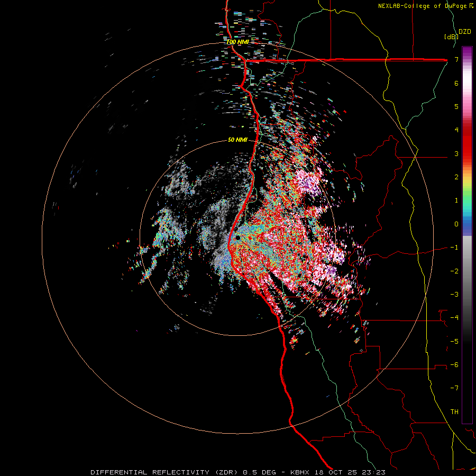Click the -7 dB tick label
476x476 pixels.
pyautogui.click(x=454, y=388)
